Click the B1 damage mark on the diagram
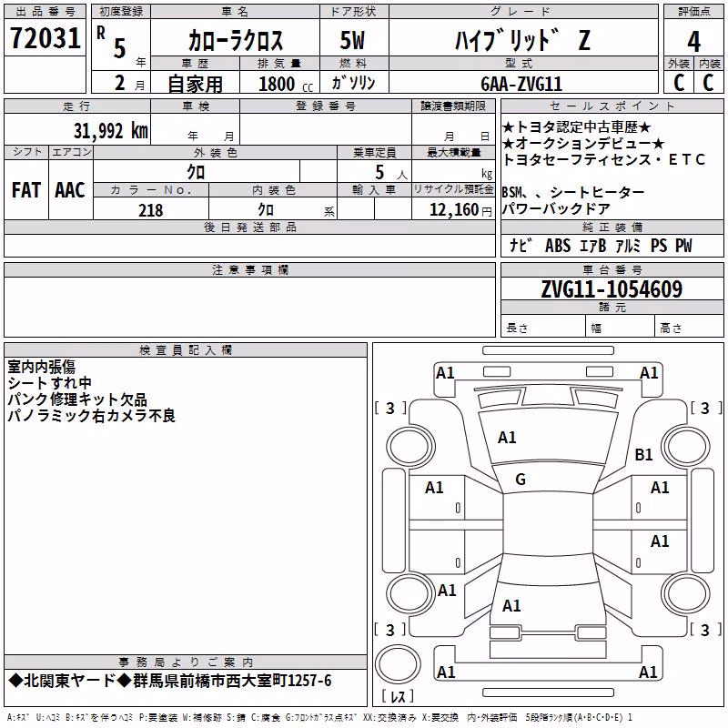Image resolution: width=728 pixels, height=728 pixels. [643, 454]
